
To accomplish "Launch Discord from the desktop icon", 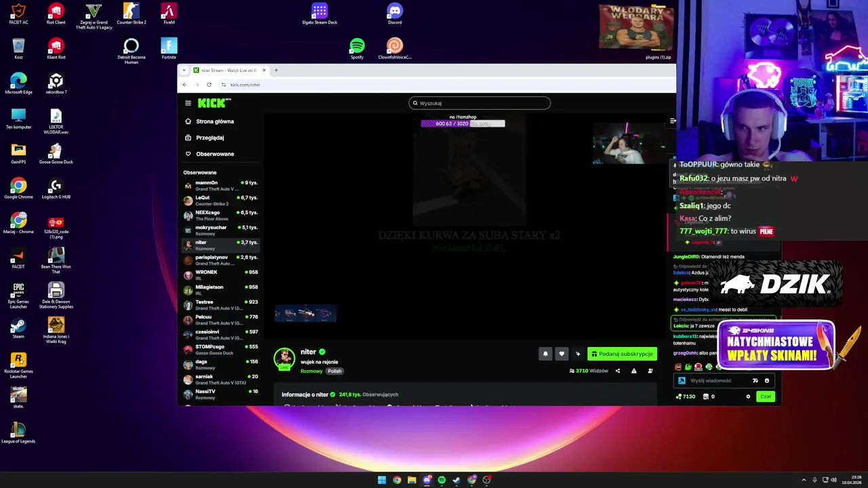I will click(395, 14).
